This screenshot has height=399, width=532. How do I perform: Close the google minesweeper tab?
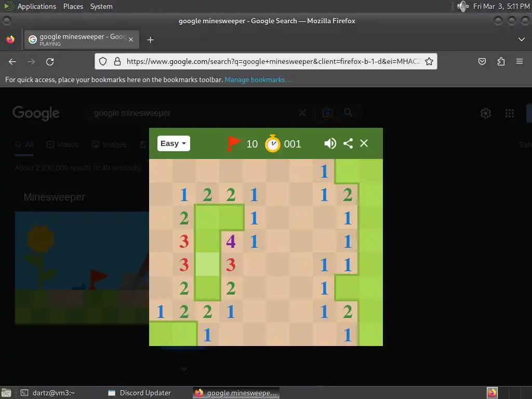131,39
